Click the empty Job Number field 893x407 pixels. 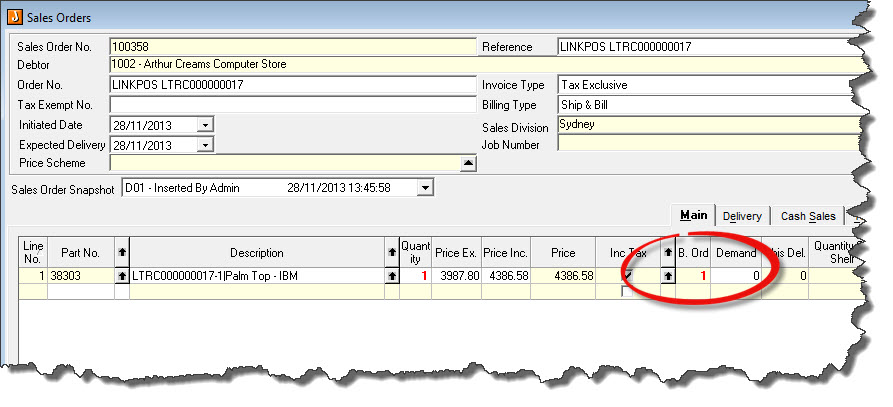[x=708, y=143]
